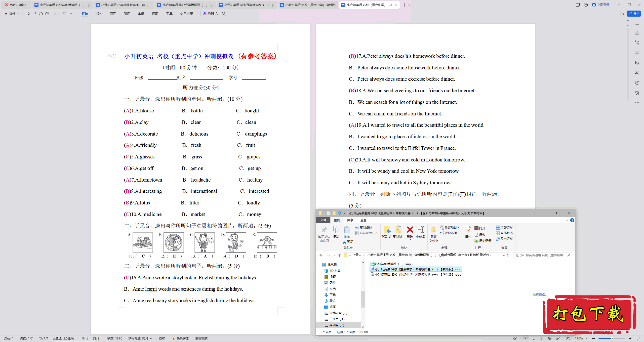Switch to 页面 ribbon tab

pos(113,14)
